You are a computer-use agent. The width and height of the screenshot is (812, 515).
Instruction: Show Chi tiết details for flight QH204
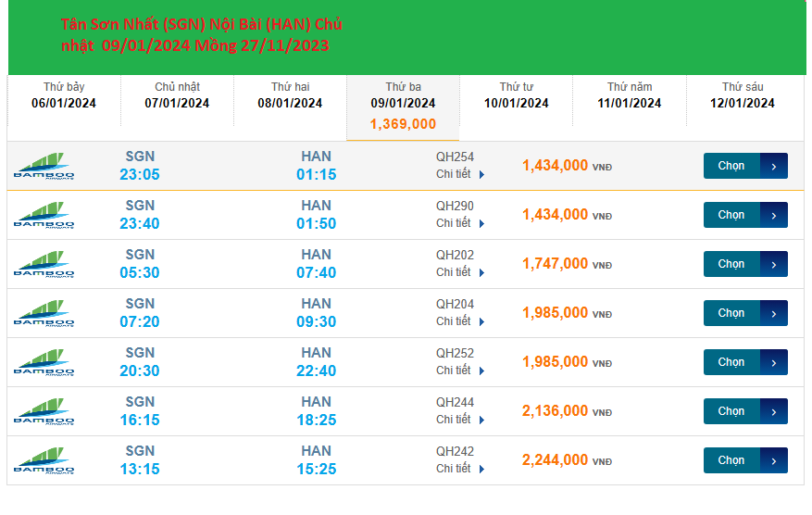pyautogui.click(x=460, y=321)
